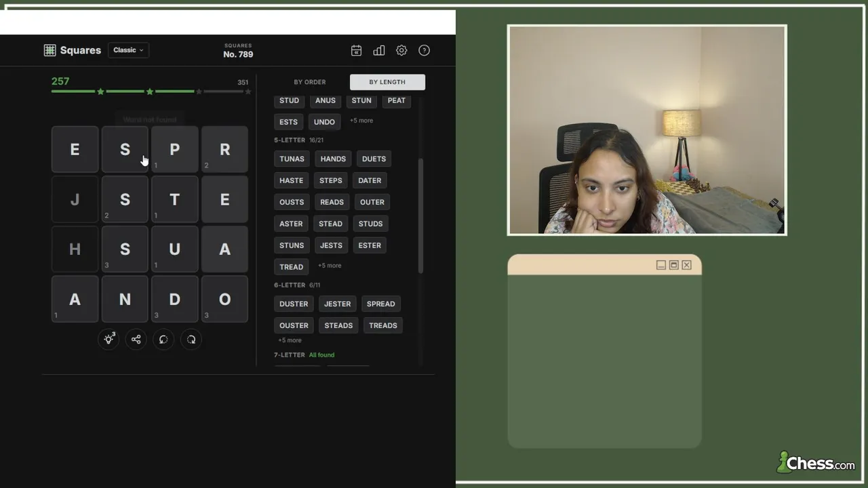Click the found word TREADS
The height and width of the screenshot is (488, 868).
(383, 325)
